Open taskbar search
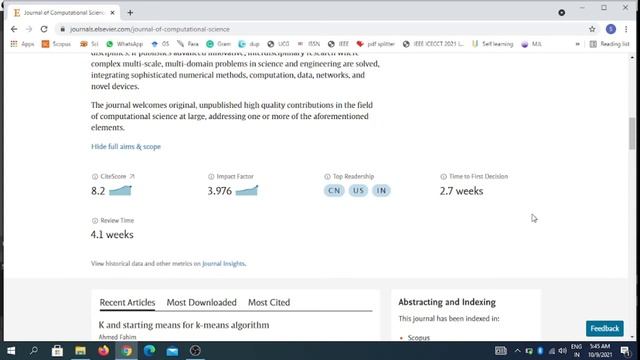Image resolution: width=640 pixels, height=360 pixels. tap(34, 351)
